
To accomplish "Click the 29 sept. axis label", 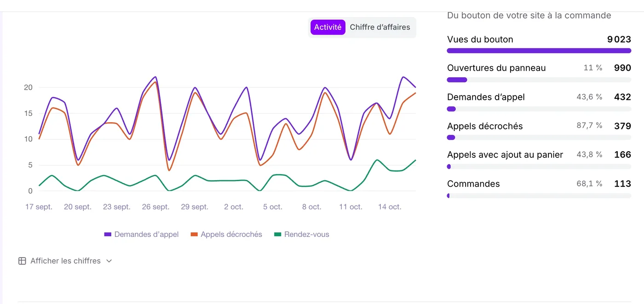I will pyautogui.click(x=195, y=207).
